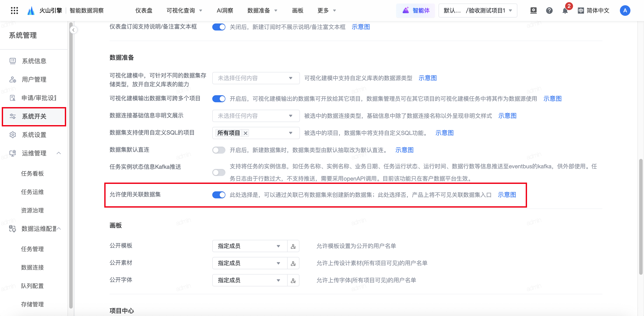Viewport: 644px width, 316px height.
Task: Click member picker icon for 公开字体
Action: (x=293, y=280)
